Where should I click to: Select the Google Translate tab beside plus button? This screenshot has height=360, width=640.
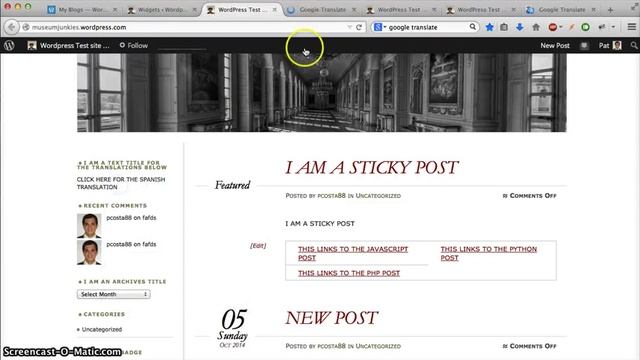coord(561,10)
